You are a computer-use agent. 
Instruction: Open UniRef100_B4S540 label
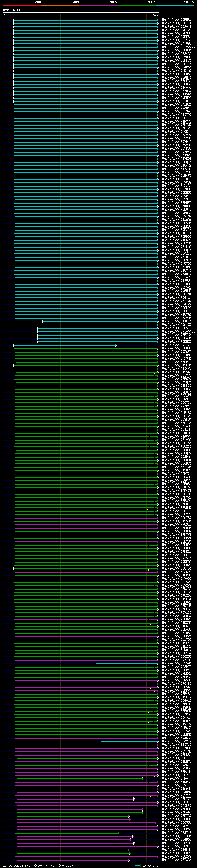pyautogui.click(x=176, y=372)
